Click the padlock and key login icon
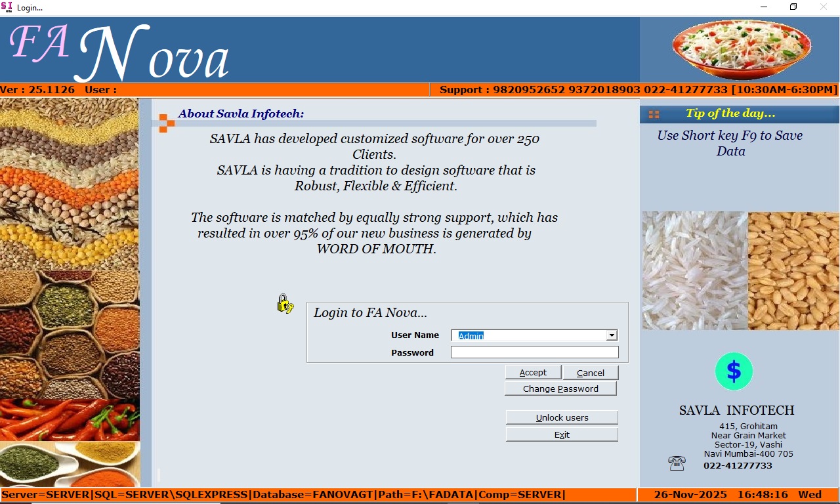Screen dimensions: 840x504 point(285,303)
